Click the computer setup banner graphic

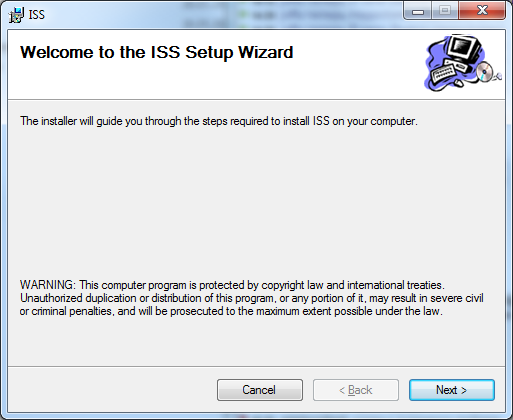[463, 63]
